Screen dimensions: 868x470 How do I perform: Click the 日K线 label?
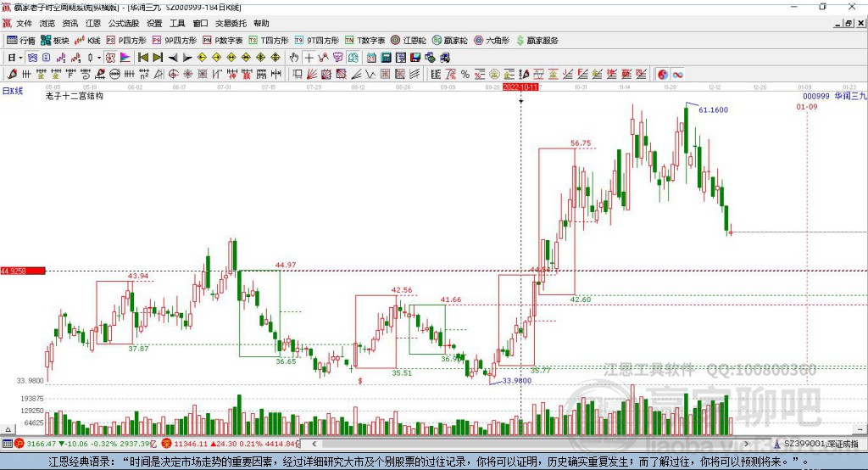[x=13, y=91]
